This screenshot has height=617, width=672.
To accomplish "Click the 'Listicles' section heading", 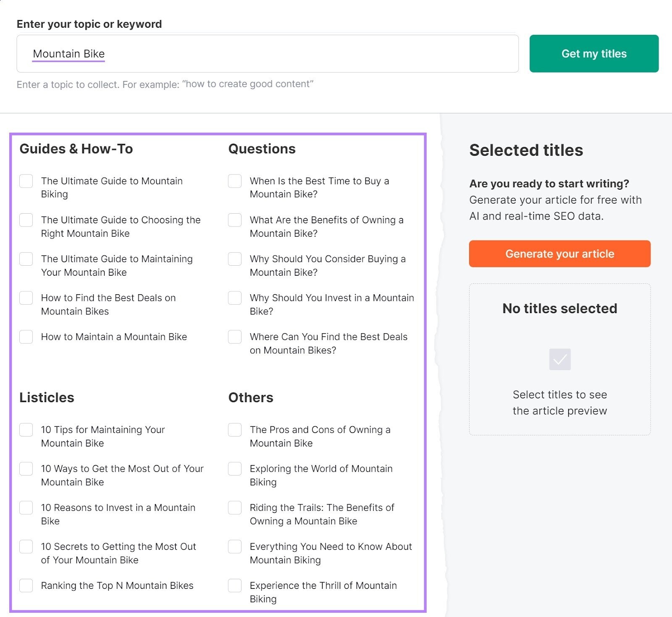I will point(47,397).
